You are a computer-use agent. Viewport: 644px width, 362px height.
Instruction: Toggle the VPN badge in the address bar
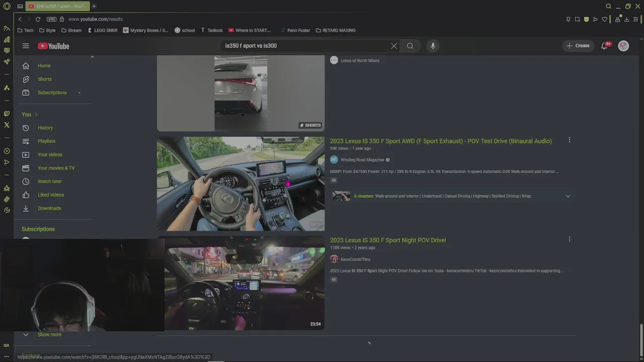tap(51, 19)
